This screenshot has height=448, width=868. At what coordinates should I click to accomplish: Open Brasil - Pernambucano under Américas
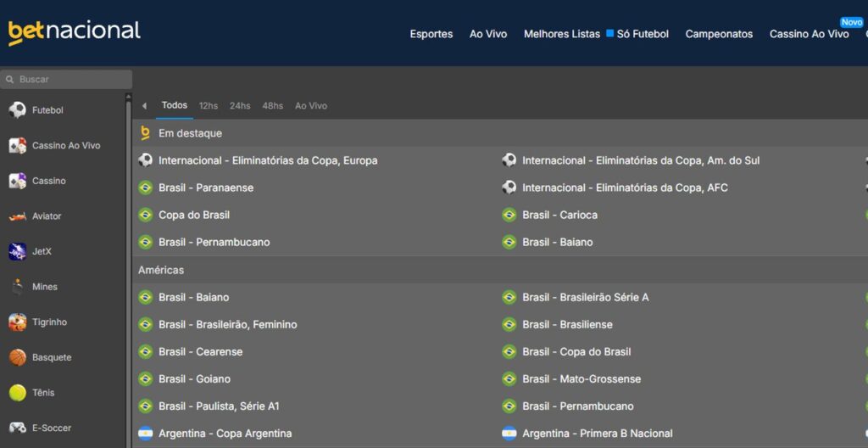click(578, 406)
